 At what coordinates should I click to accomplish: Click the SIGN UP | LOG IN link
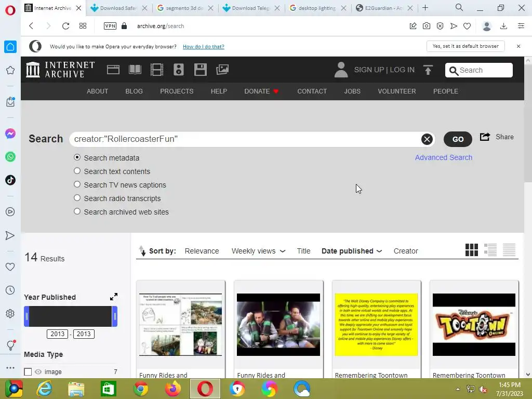pyautogui.click(x=384, y=70)
